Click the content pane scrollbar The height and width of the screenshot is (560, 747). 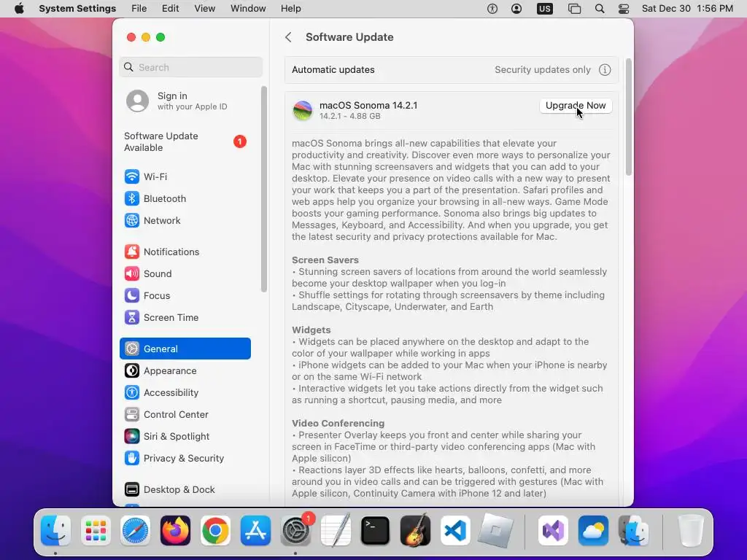pyautogui.click(x=628, y=117)
